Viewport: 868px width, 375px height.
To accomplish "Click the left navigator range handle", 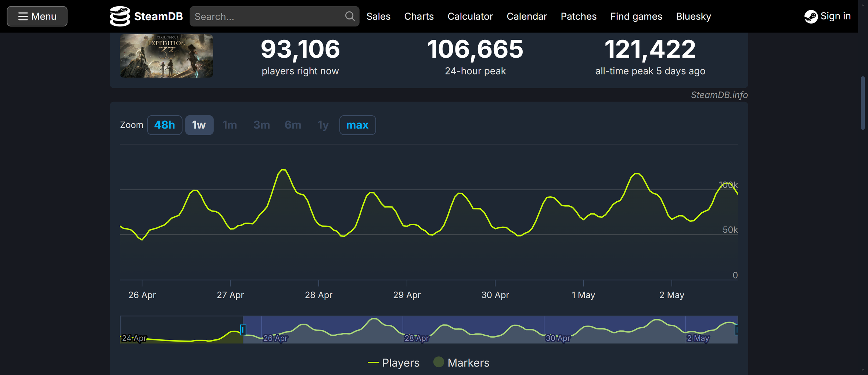I will [243, 329].
